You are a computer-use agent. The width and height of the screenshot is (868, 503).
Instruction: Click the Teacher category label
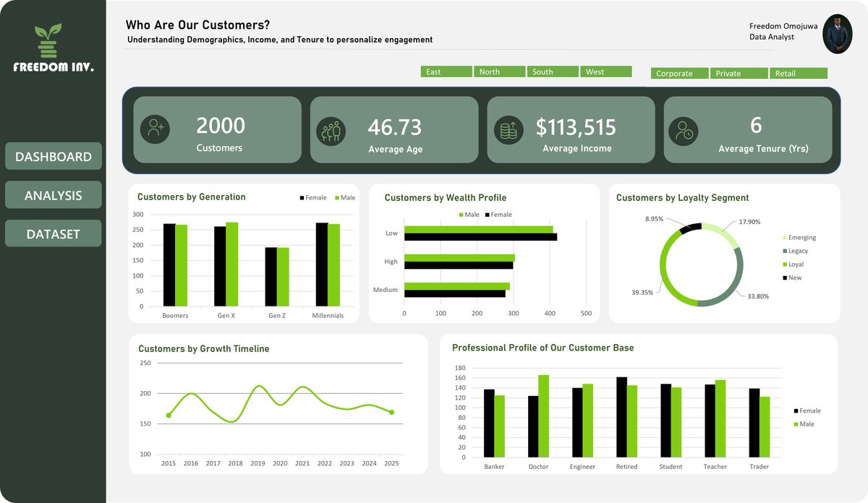(715, 467)
